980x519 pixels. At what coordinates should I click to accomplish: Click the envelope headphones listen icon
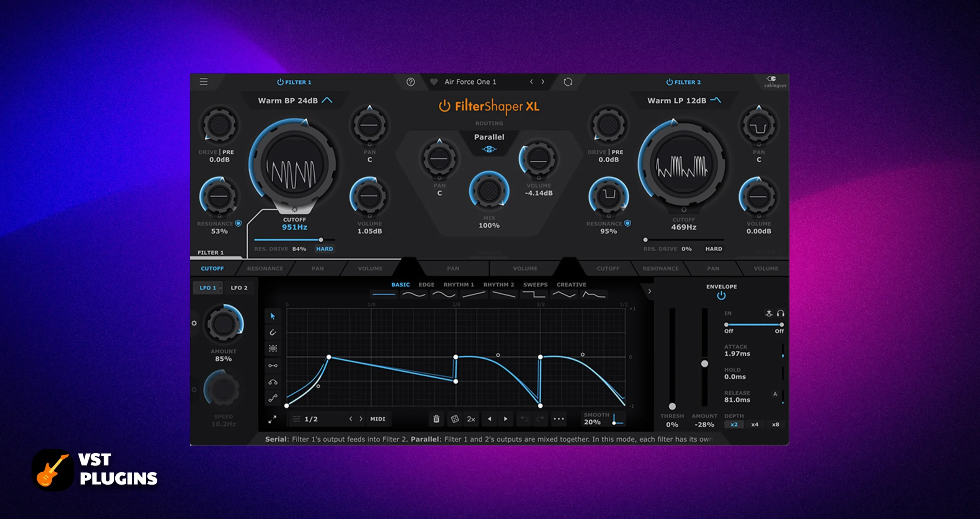click(x=781, y=313)
